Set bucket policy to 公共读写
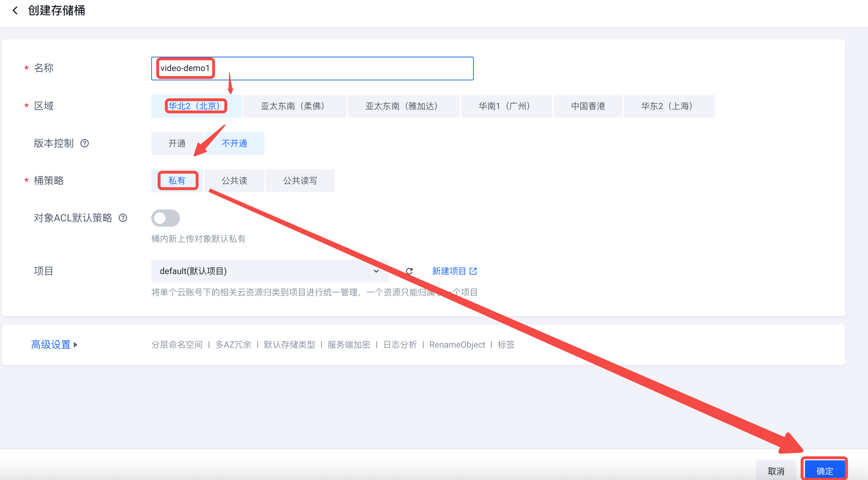The width and height of the screenshot is (868, 480). pos(300,181)
